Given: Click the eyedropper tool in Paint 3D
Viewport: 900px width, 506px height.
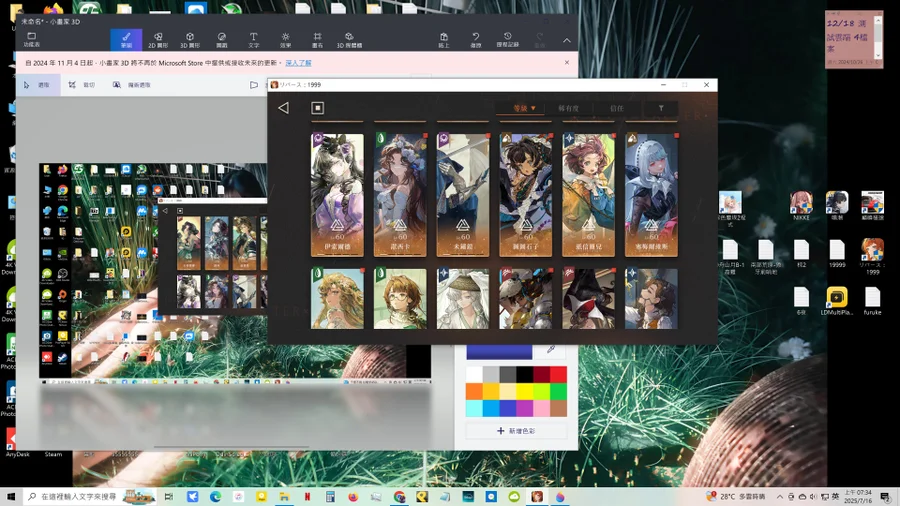Looking at the screenshot, I should (x=550, y=349).
